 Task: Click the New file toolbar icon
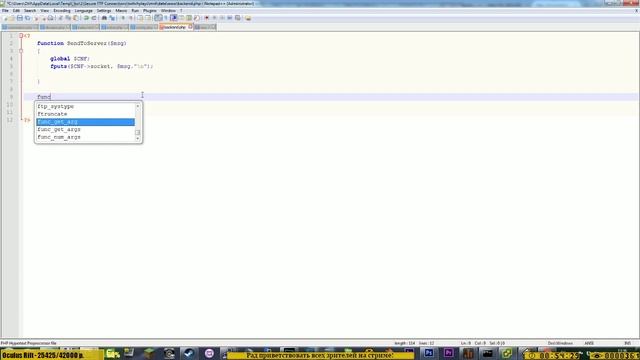point(5,18)
